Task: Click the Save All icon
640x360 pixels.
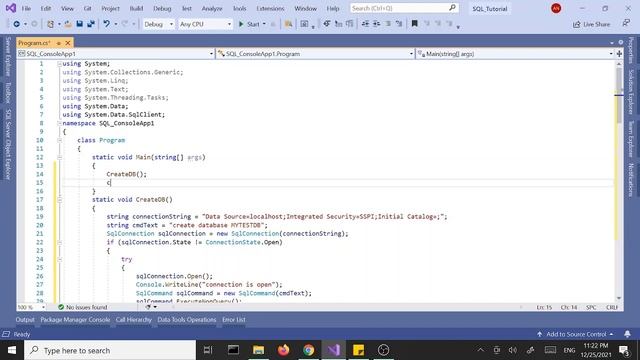Action: (91, 24)
